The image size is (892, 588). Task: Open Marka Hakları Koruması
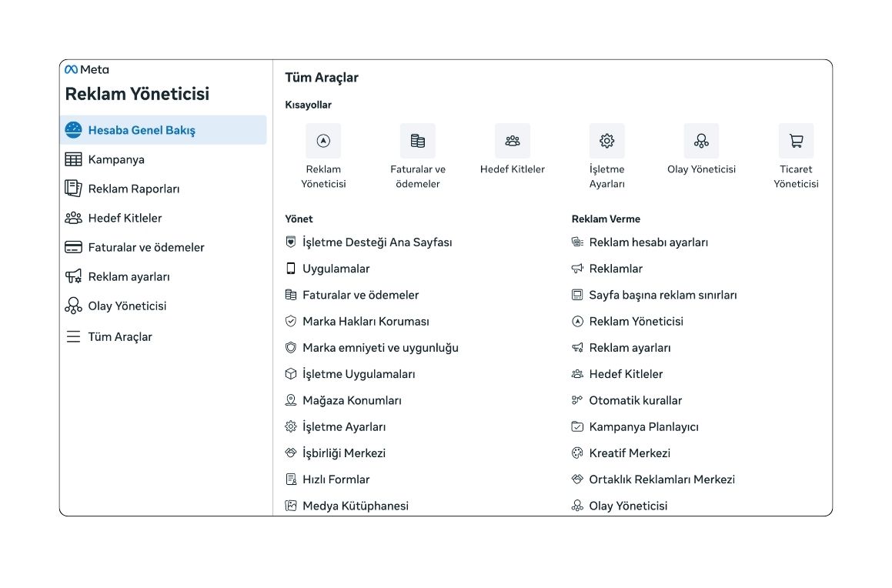tap(366, 321)
